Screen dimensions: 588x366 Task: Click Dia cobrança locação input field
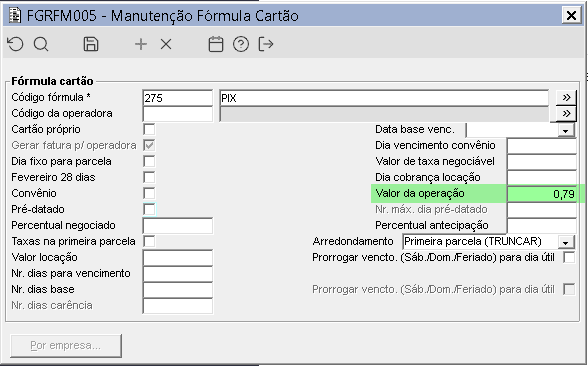(542, 178)
